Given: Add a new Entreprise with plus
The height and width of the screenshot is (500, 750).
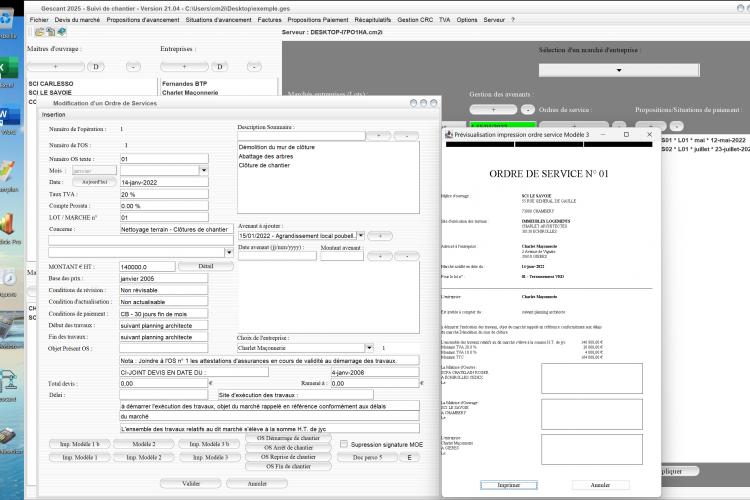Looking at the screenshot, I should click(x=184, y=67).
